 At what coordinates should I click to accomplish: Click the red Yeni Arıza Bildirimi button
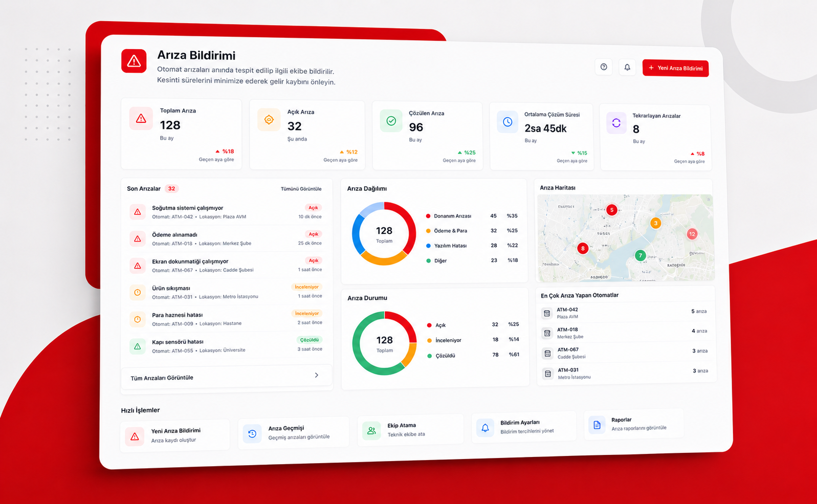point(675,68)
